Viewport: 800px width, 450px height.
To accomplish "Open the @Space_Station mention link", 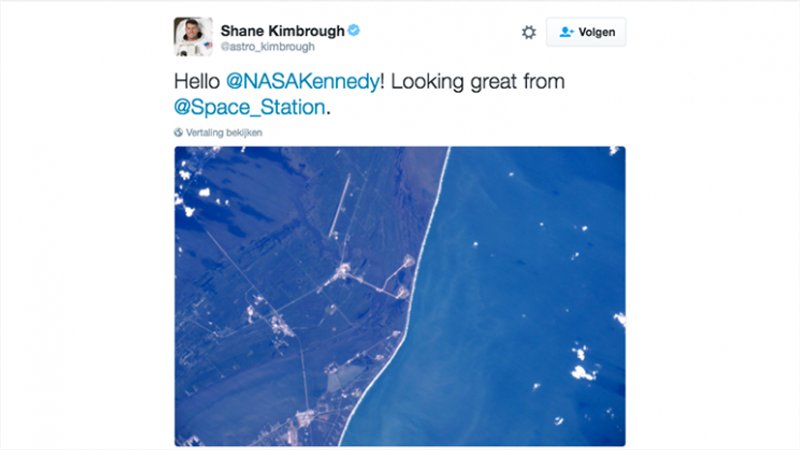I will pyautogui.click(x=249, y=107).
